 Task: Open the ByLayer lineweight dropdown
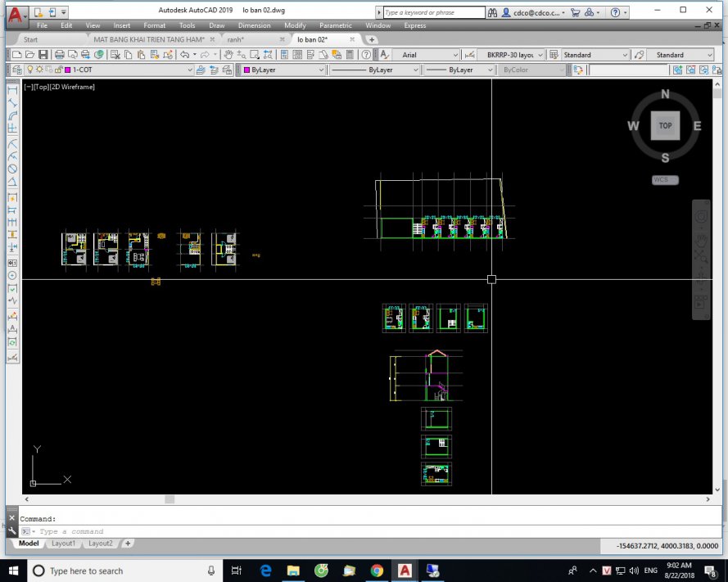[x=459, y=70]
